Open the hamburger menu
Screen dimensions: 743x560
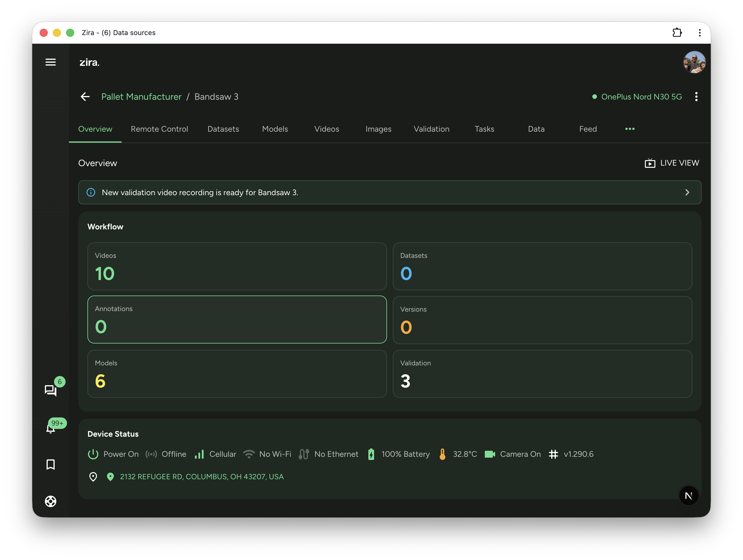(50, 62)
